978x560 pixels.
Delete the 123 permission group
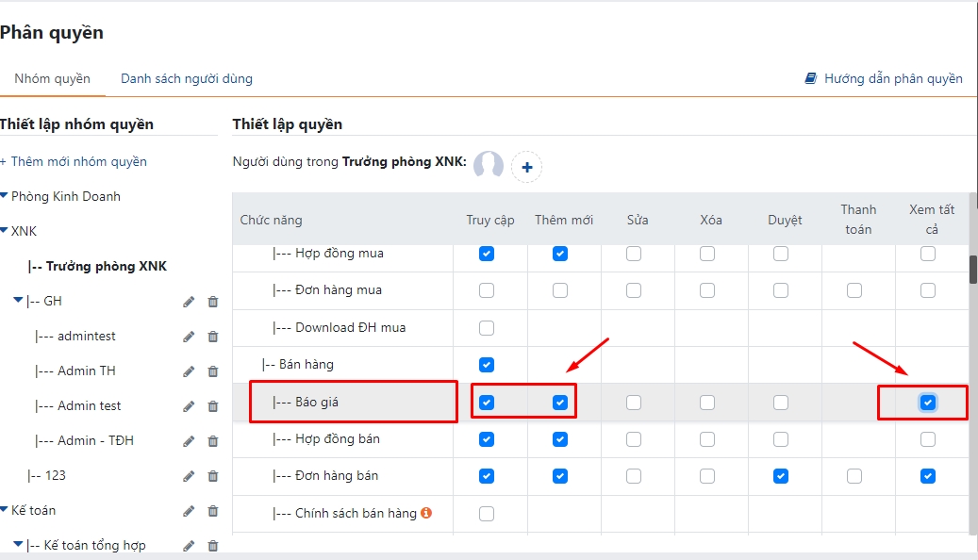212,476
